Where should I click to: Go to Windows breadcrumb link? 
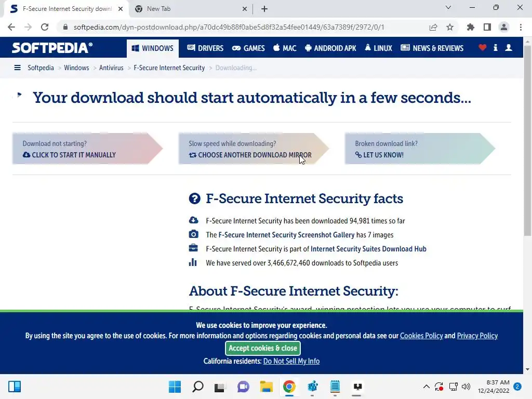76,68
